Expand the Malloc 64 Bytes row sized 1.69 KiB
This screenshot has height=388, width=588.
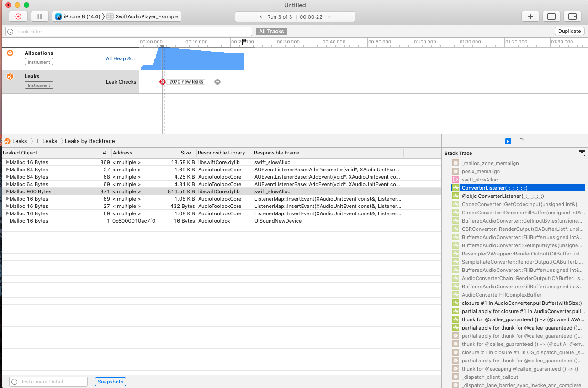point(7,170)
